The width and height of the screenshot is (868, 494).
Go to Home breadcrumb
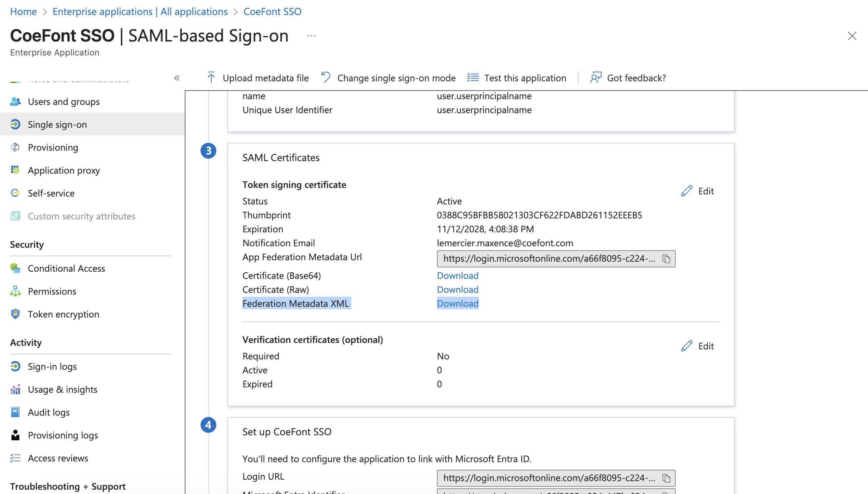coord(23,11)
